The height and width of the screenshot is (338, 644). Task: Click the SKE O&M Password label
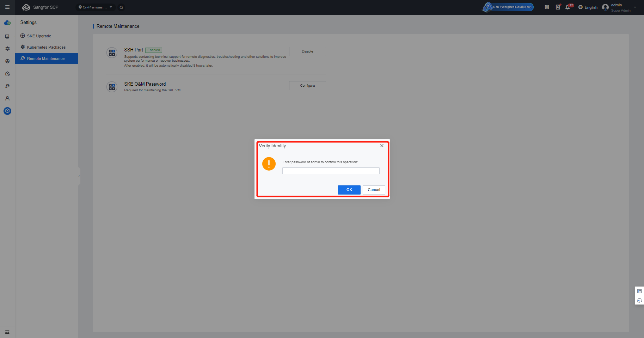(x=145, y=84)
